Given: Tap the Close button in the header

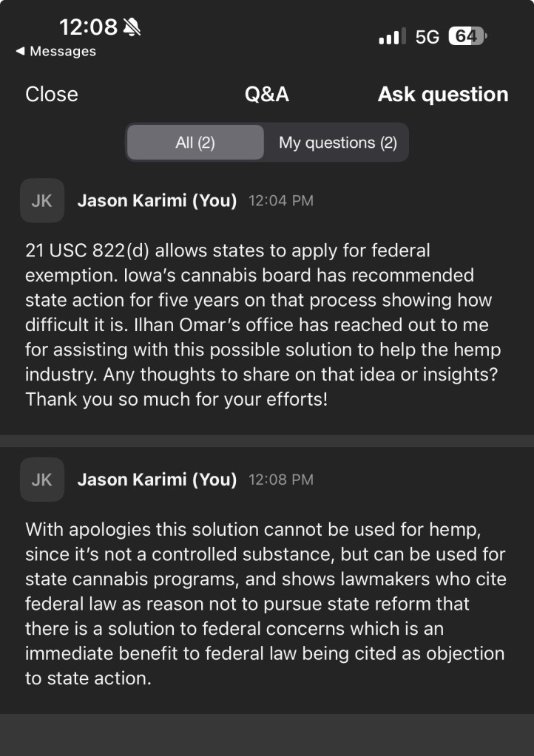Looking at the screenshot, I should (x=52, y=95).
